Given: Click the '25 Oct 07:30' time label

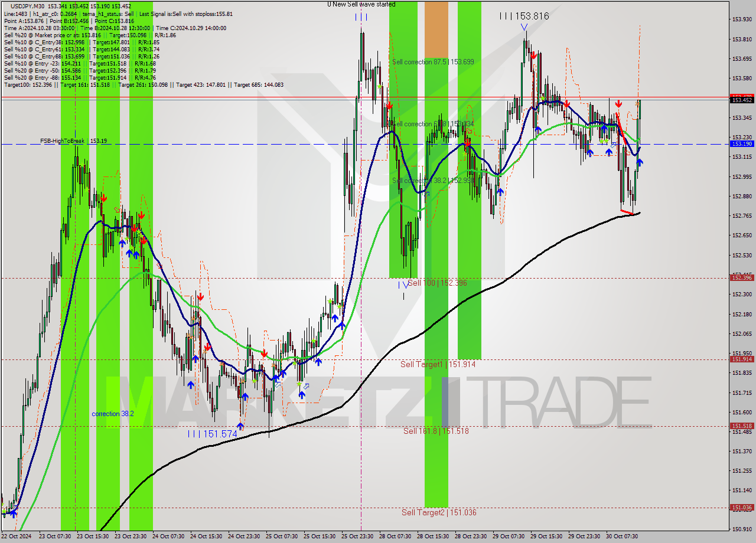Looking at the screenshot, I should [x=282, y=537].
